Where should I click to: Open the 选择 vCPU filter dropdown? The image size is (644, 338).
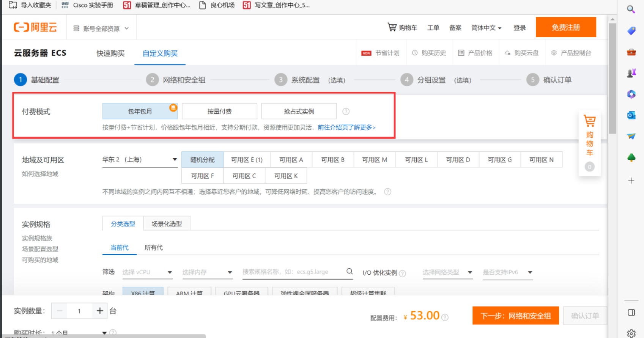click(x=147, y=272)
